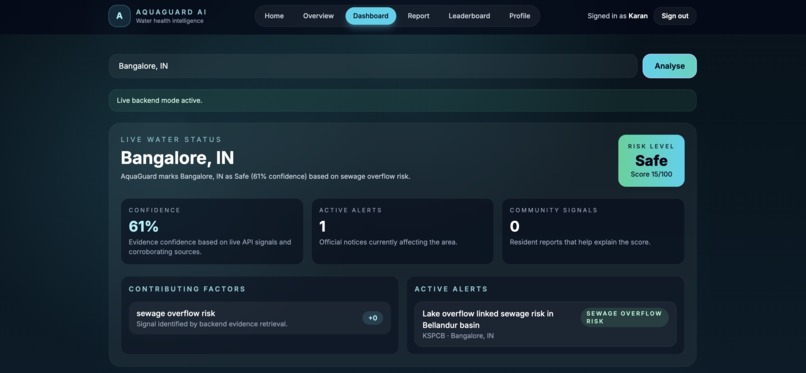Go to the Overview tab

coord(318,16)
